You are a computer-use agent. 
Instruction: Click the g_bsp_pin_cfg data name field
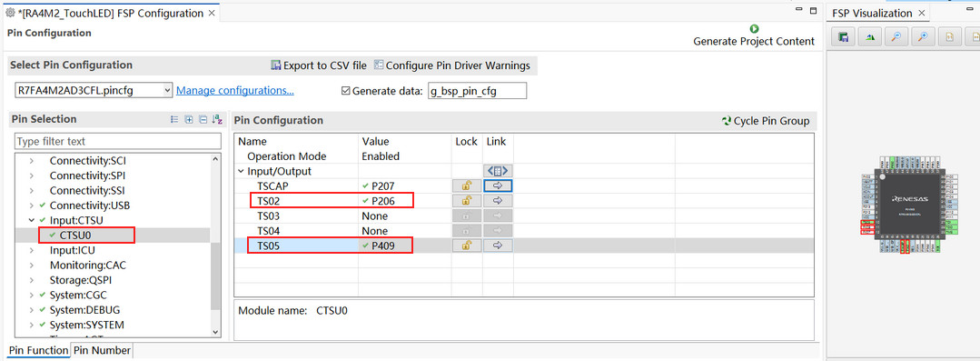click(477, 91)
